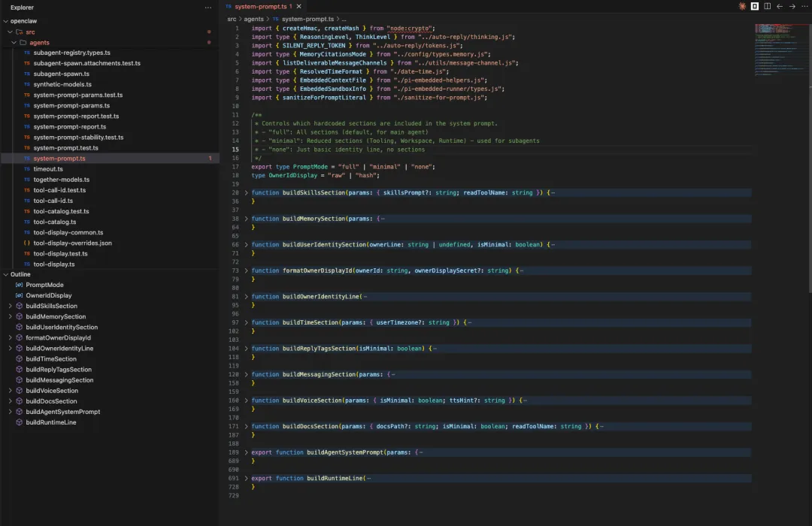The width and height of the screenshot is (812, 526).
Task: Unfold export buildRuntimeLine in editor gutter
Action: coord(246,479)
